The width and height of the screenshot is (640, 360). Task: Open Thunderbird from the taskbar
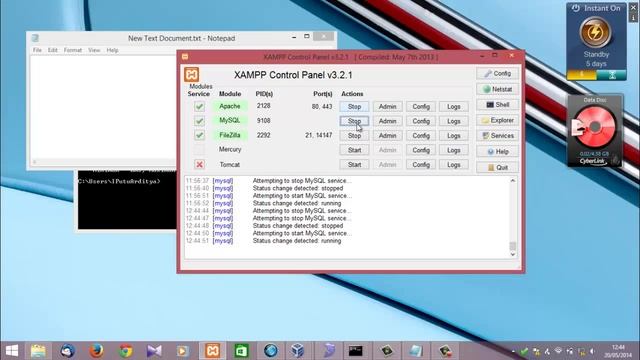(x=67, y=351)
